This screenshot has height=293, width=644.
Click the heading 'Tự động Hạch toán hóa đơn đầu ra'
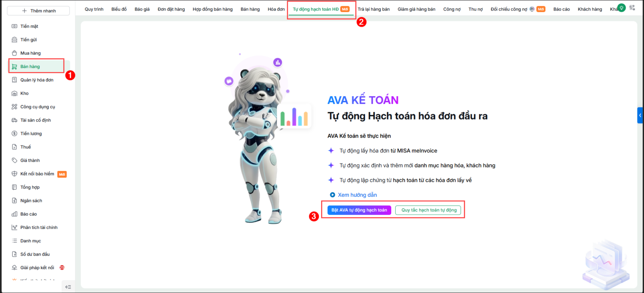408,116
